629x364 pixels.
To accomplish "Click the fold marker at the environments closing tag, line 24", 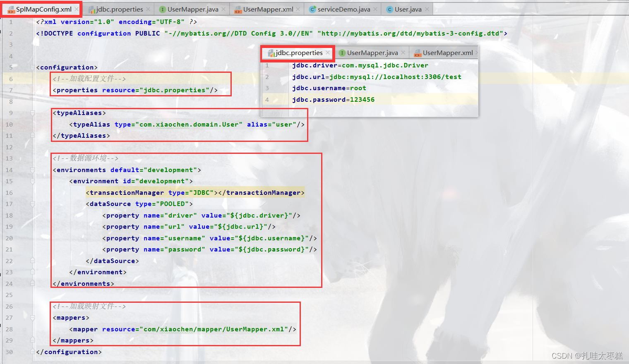I will (x=32, y=284).
